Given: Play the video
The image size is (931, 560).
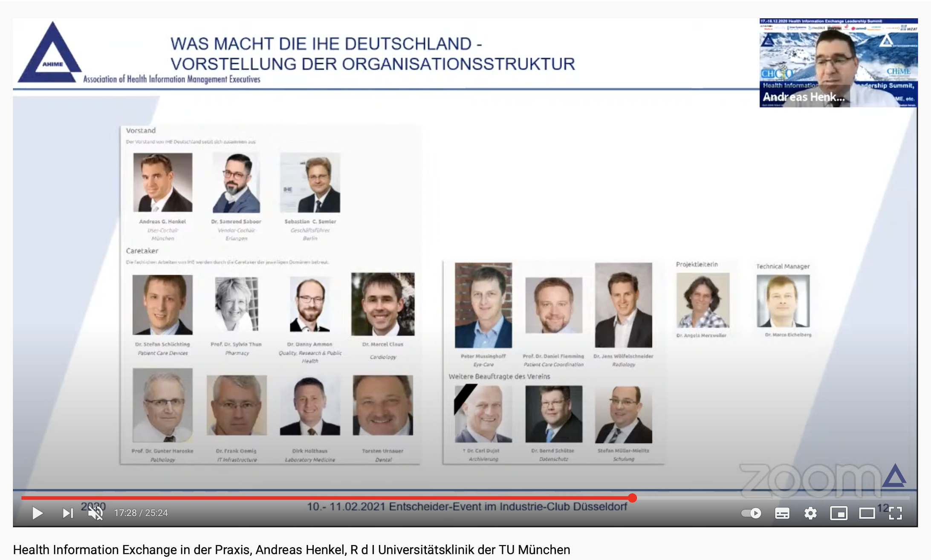Looking at the screenshot, I should [x=38, y=513].
